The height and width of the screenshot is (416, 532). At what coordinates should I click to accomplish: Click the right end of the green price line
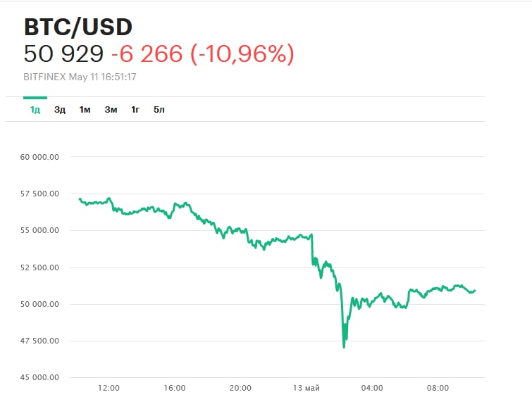coord(474,290)
